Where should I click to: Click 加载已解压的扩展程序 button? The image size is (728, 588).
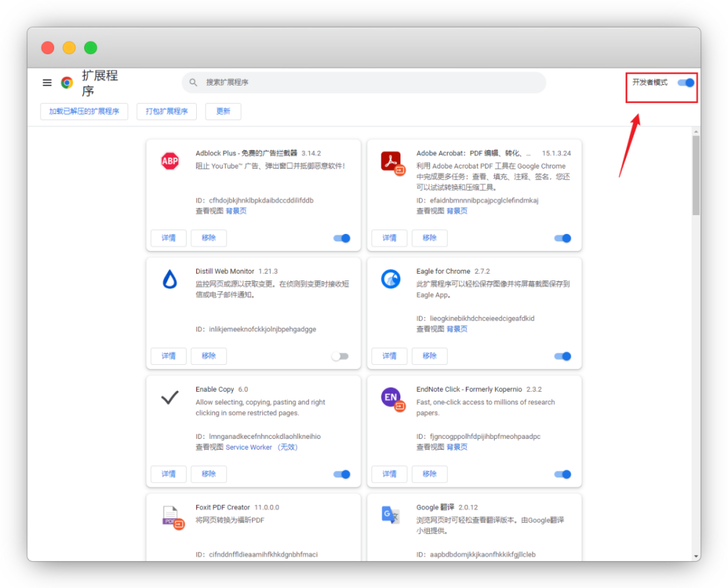tap(84, 111)
